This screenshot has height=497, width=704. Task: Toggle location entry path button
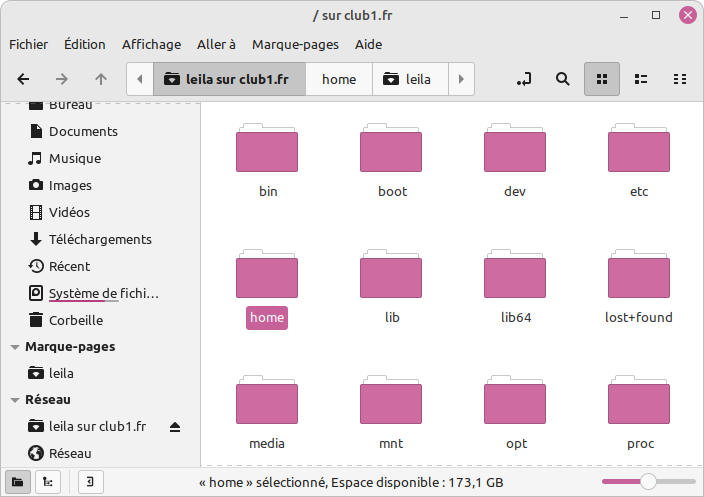click(x=524, y=79)
